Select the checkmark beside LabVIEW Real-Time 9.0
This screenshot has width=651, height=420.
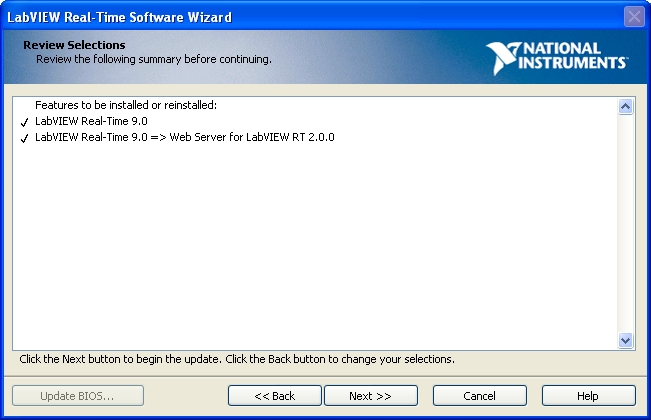coord(24,122)
